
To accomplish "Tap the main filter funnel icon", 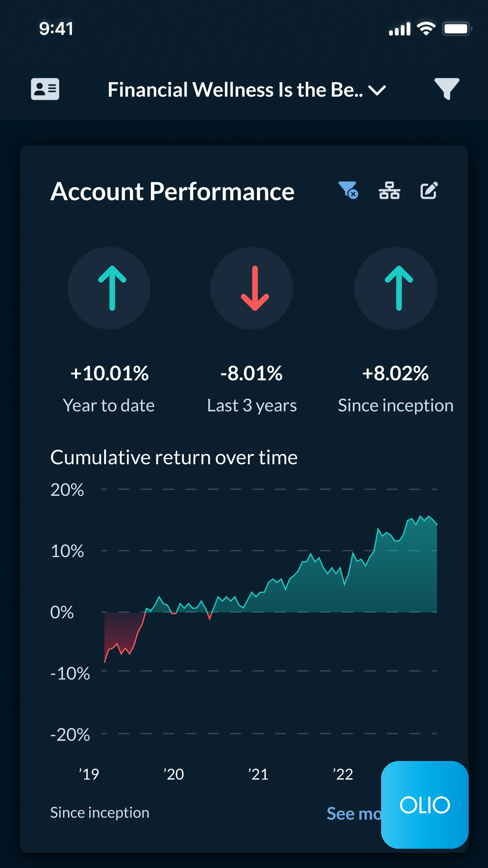I will tap(446, 88).
